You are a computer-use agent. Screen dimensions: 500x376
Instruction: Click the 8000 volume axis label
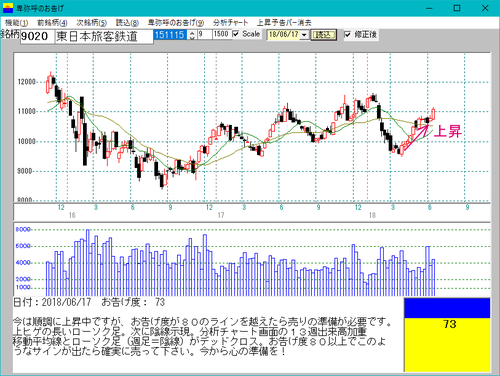23,229
